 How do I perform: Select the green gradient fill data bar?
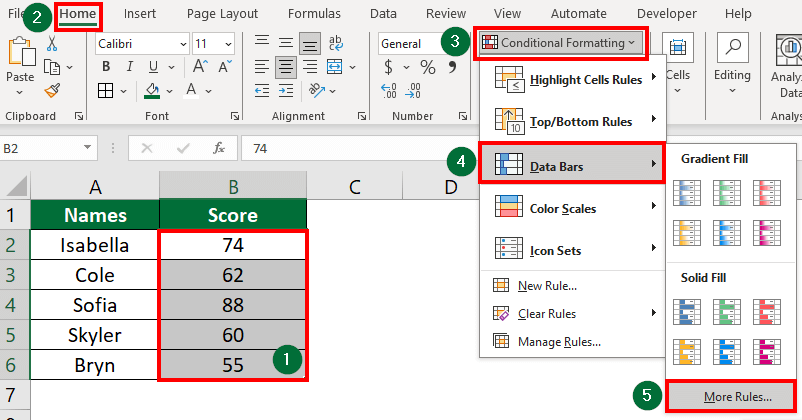point(729,193)
